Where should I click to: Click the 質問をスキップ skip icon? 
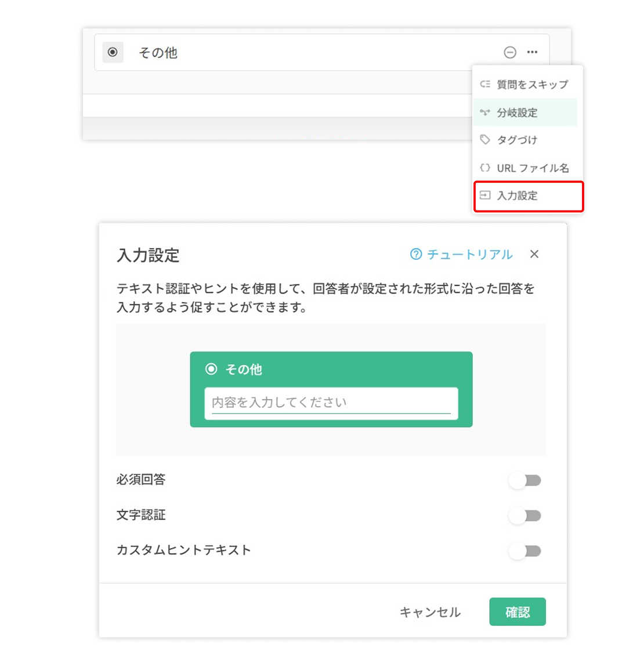click(x=485, y=84)
